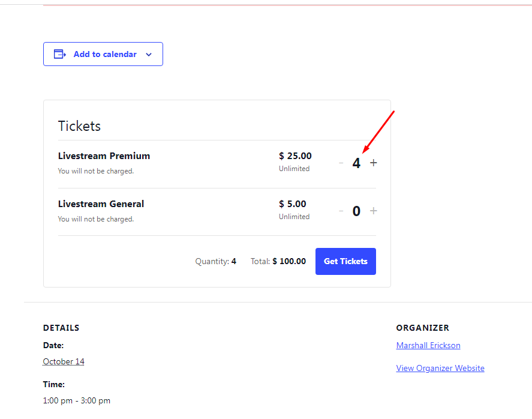
Task: Decrease Livestream General ticket quantity
Action: (341, 211)
